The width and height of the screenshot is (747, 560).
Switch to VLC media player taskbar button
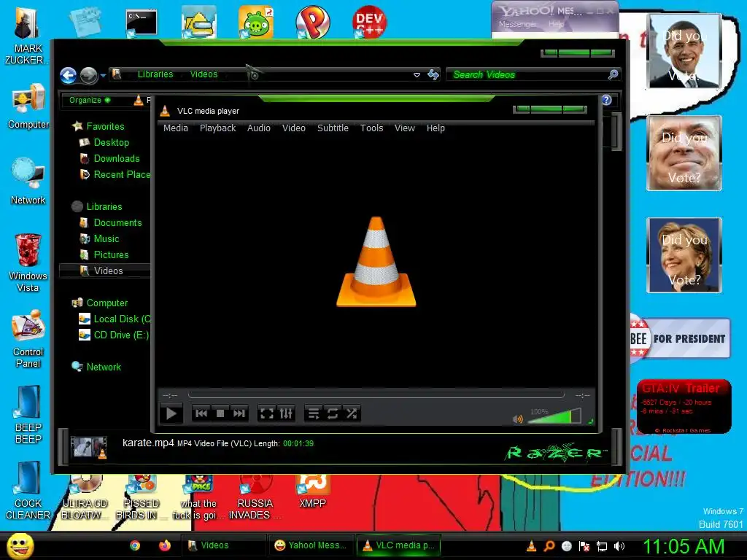(399, 545)
